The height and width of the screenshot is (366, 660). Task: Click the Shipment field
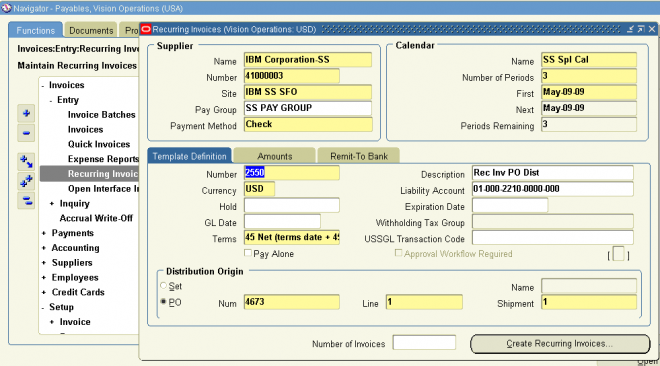(x=589, y=302)
